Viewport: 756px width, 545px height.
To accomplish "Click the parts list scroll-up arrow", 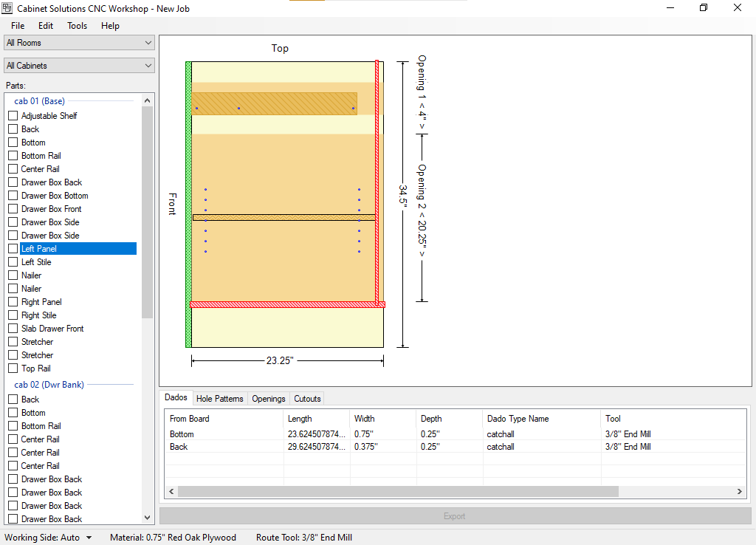I will click(147, 100).
